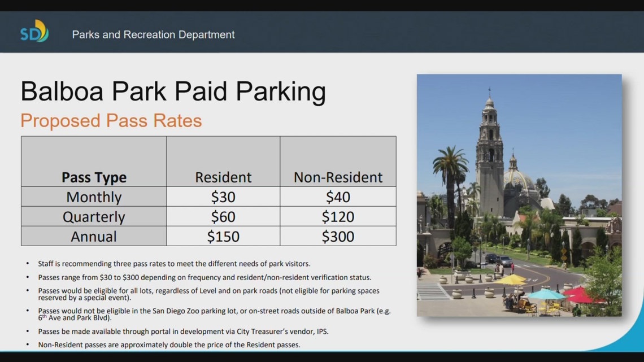644x362 pixels.
Task: Select the $300 Annual Non-Resident cell
Action: 337,236
